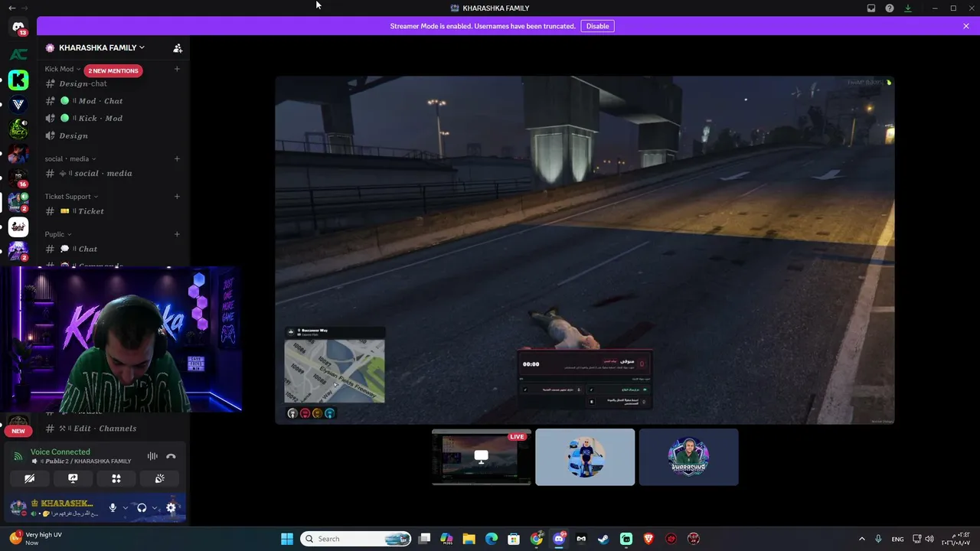Viewport: 980px width, 551px height.
Task: Open the voice connection quality icon
Action: [x=18, y=456]
